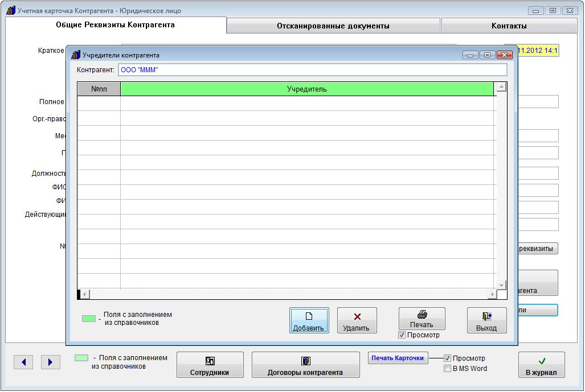
Task: Click the Учредители контрагента title bar icon
Action: pyautogui.click(x=76, y=55)
